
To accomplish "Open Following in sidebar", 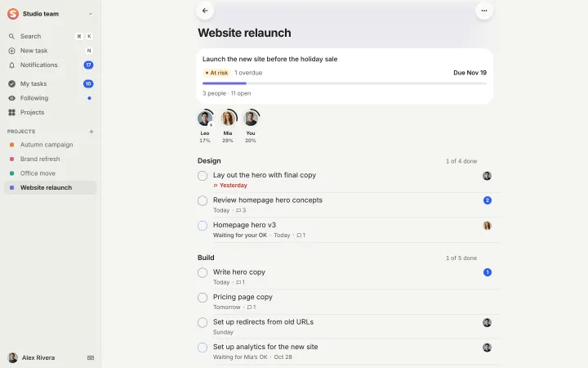I will [51, 98].
